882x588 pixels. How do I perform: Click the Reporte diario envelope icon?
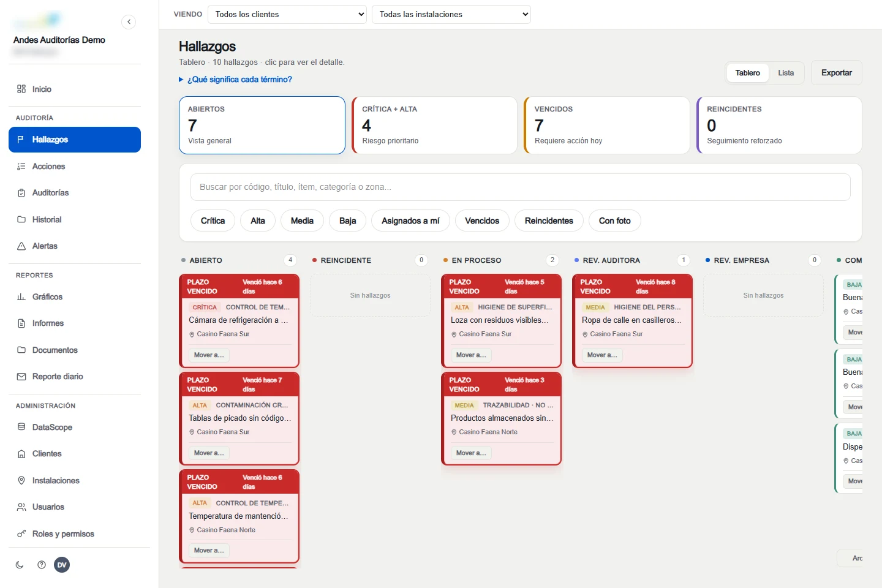pyautogui.click(x=21, y=377)
